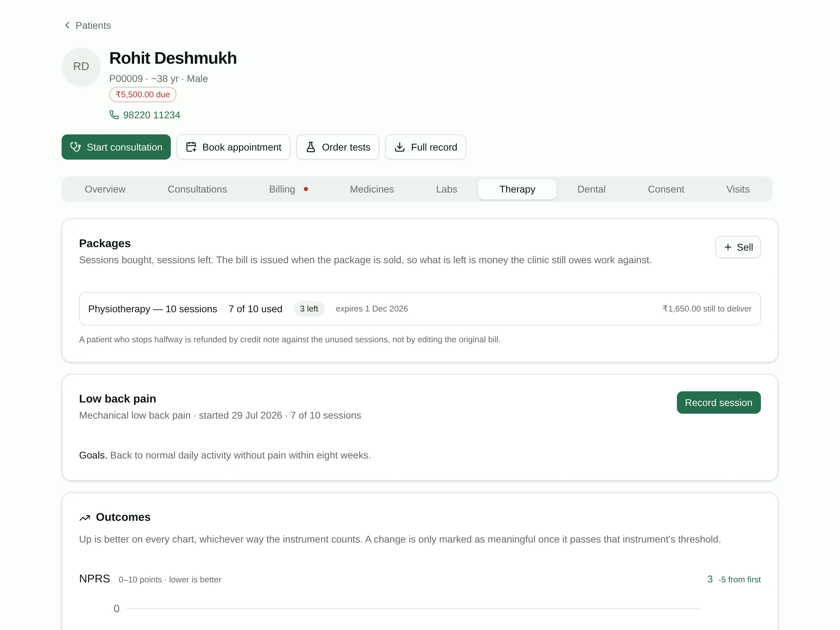Image resolution: width=840 pixels, height=630 pixels.
Task: Click the RD avatar circle
Action: (81, 67)
